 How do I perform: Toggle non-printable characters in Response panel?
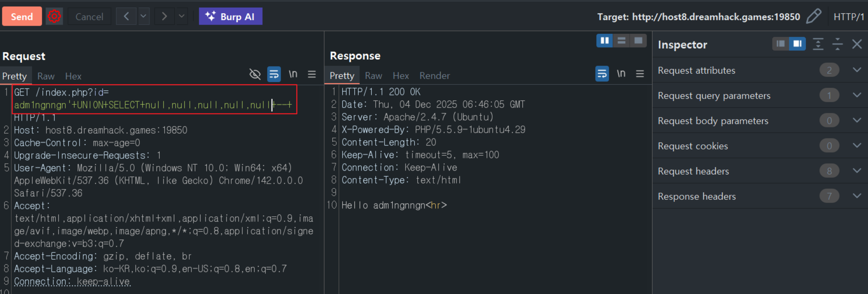pos(621,74)
